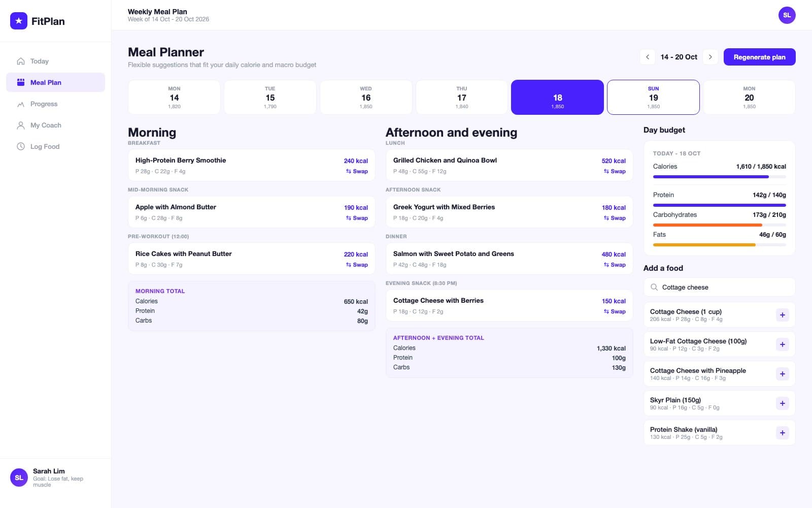
Task: Click the Morning Total summary card
Action: (251, 306)
